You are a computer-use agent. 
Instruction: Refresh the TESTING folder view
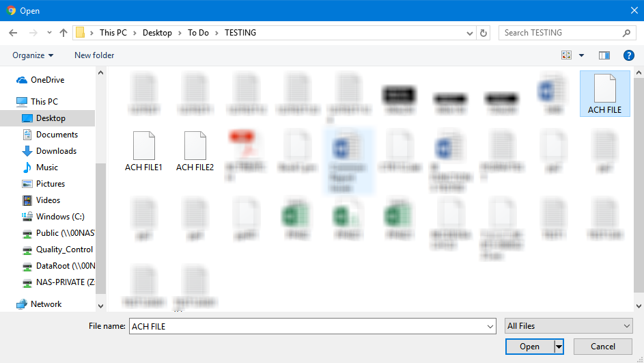tap(484, 33)
